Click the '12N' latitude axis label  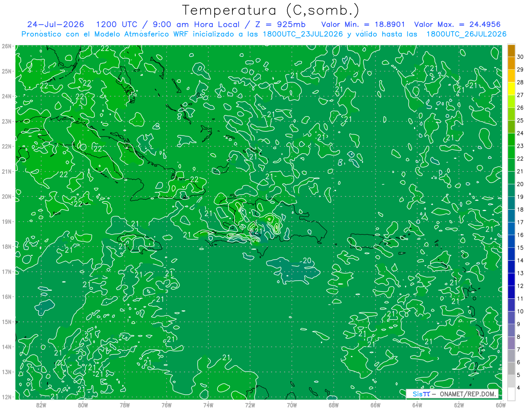(6, 397)
